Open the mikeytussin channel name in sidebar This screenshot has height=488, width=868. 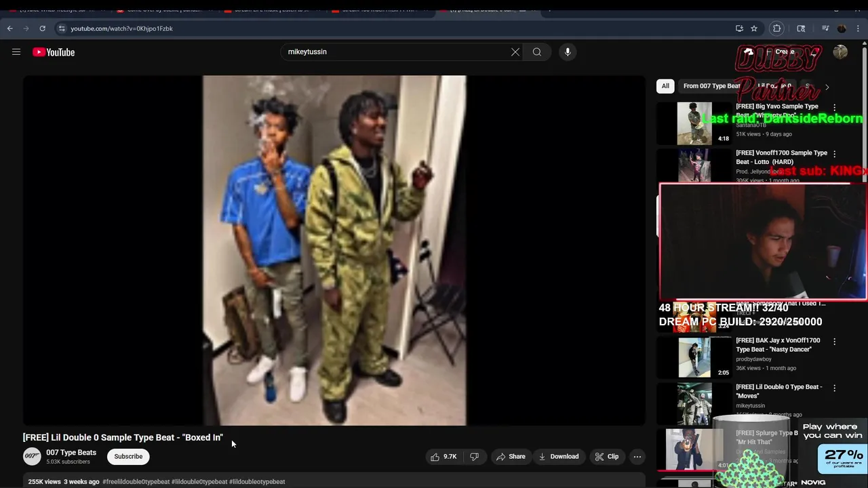pyautogui.click(x=750, y=406)
